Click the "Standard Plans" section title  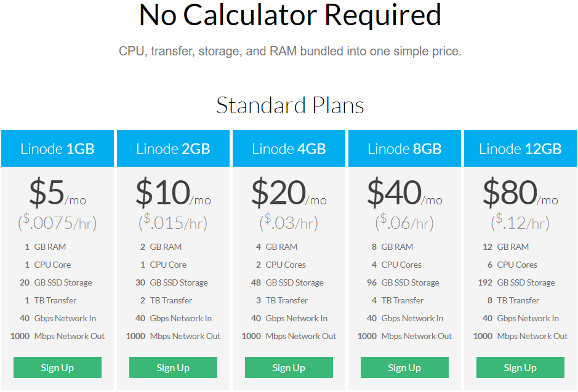pos(290,105)
